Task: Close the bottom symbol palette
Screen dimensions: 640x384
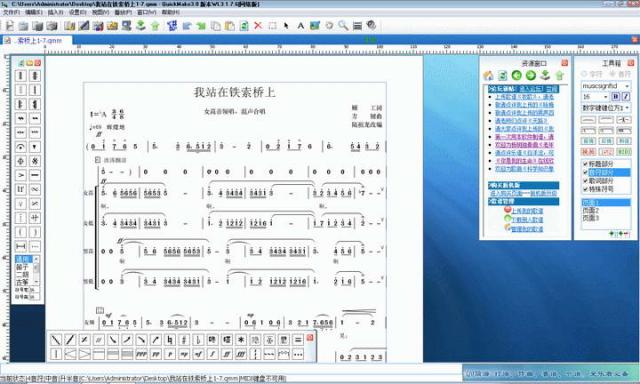Action: (310, 337)
